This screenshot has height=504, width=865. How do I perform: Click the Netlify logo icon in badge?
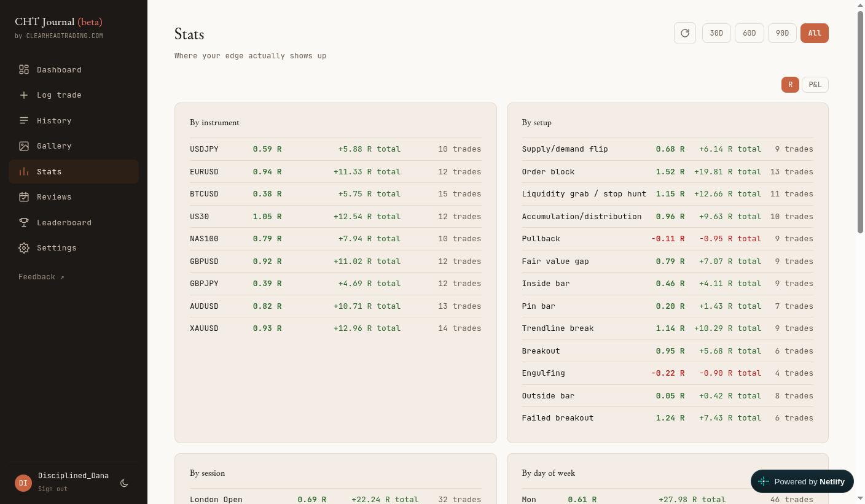pos(764,481)
